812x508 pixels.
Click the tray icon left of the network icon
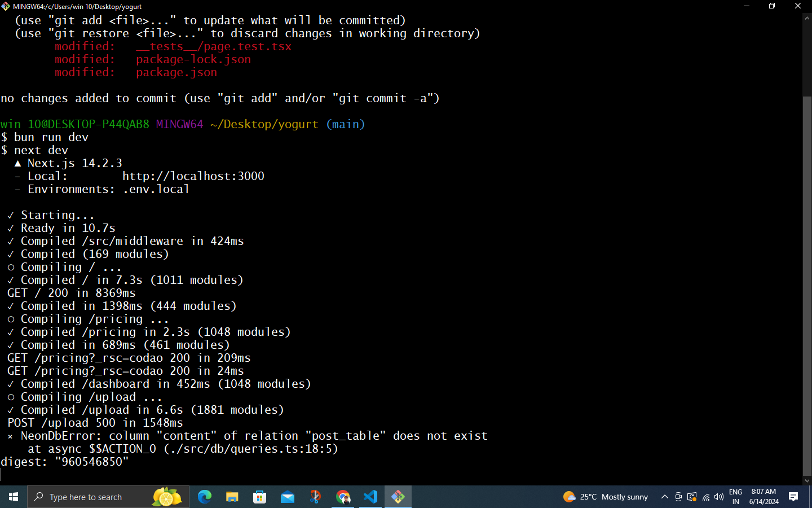[692, 497]
